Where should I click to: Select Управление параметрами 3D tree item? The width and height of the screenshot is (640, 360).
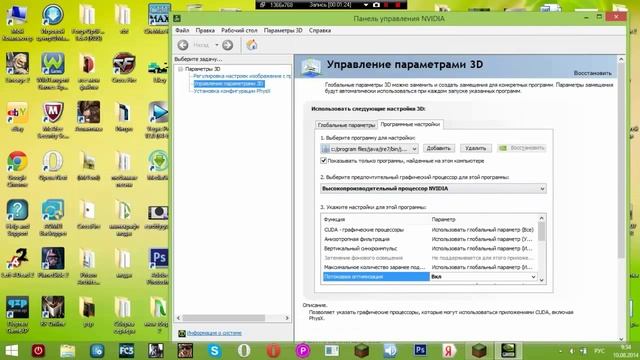coord(229,84)
